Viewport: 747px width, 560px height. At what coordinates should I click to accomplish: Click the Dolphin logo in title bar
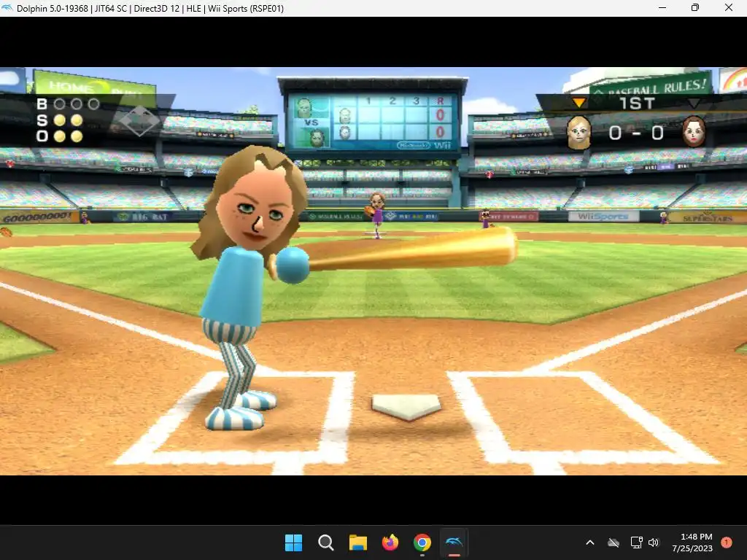(x=7, y=8)
